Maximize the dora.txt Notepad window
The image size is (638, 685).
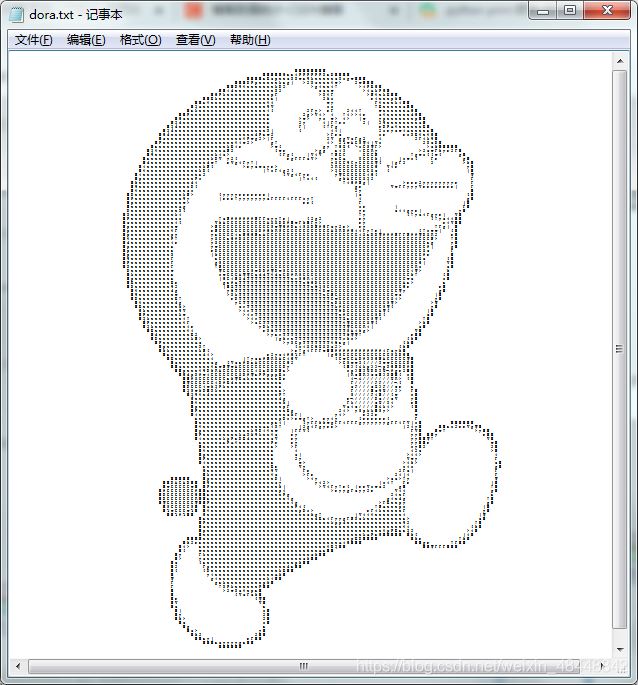click(570, 10)
